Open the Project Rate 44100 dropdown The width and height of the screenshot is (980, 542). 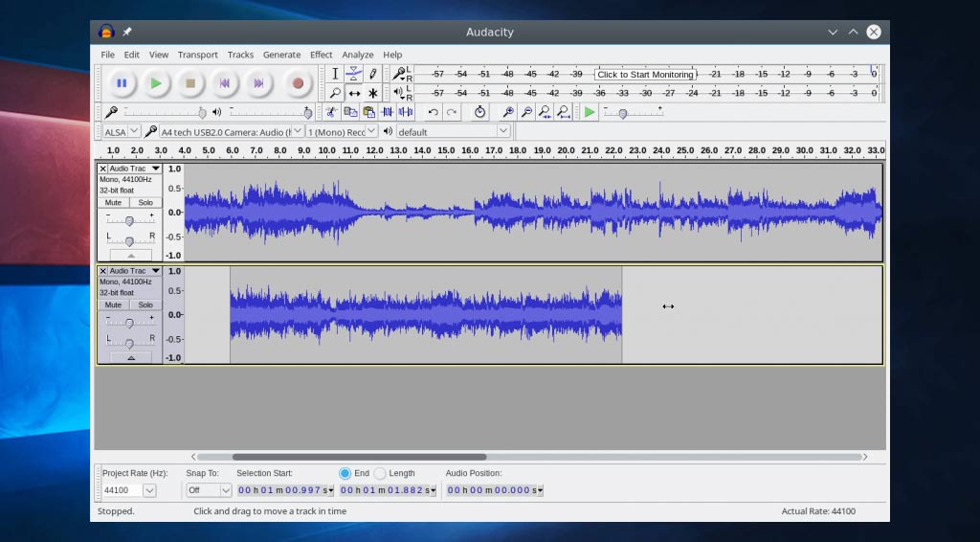pos(149,490)
